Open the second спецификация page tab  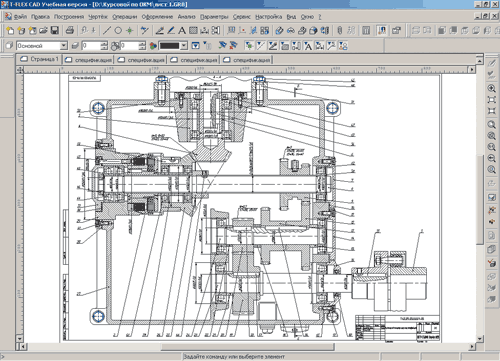[x=141, y=60]
